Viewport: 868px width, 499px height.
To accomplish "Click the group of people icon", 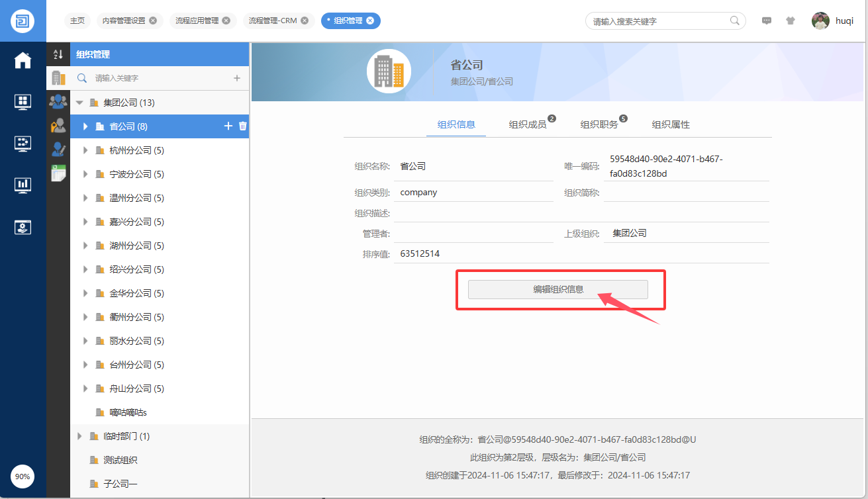I will 58,102.
